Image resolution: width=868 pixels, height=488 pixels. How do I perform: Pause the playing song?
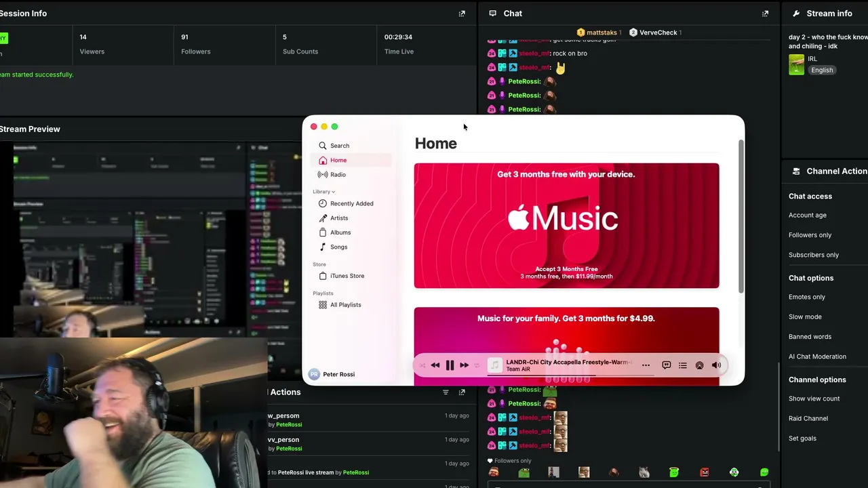pos(450,365)
